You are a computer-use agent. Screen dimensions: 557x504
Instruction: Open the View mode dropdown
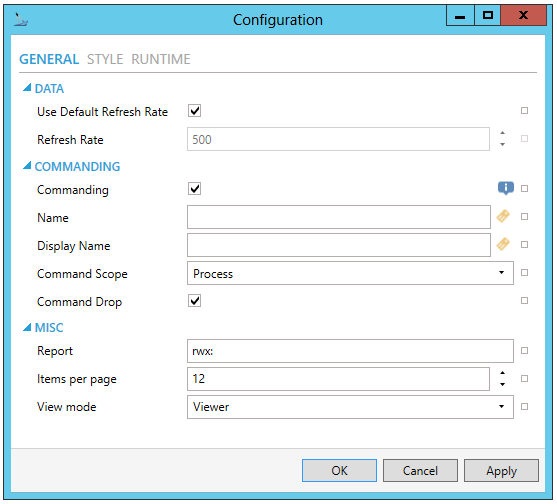(x=350, y=407)
